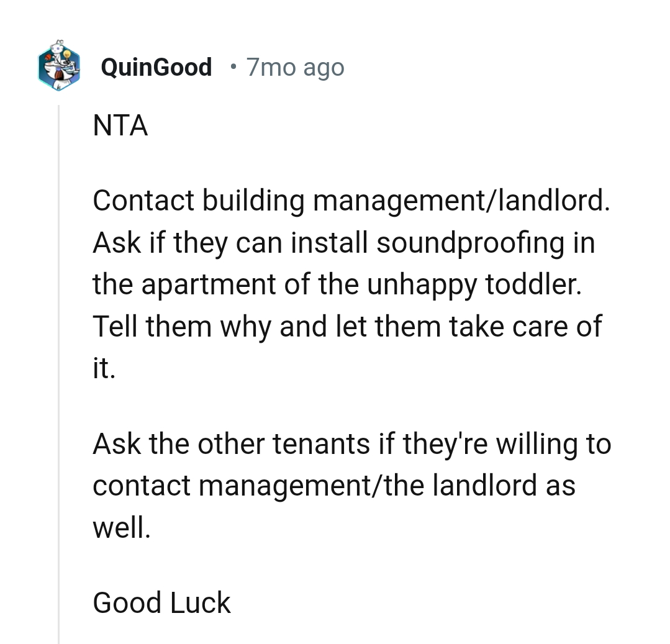670x644 pixels.
Task: Click the lone word "it." ending first paragraph
Action: click(x=104, y=368)
